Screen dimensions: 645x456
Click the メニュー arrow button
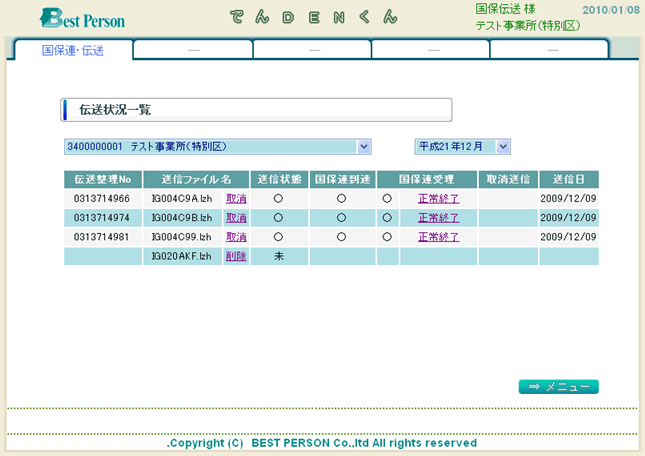559,387
